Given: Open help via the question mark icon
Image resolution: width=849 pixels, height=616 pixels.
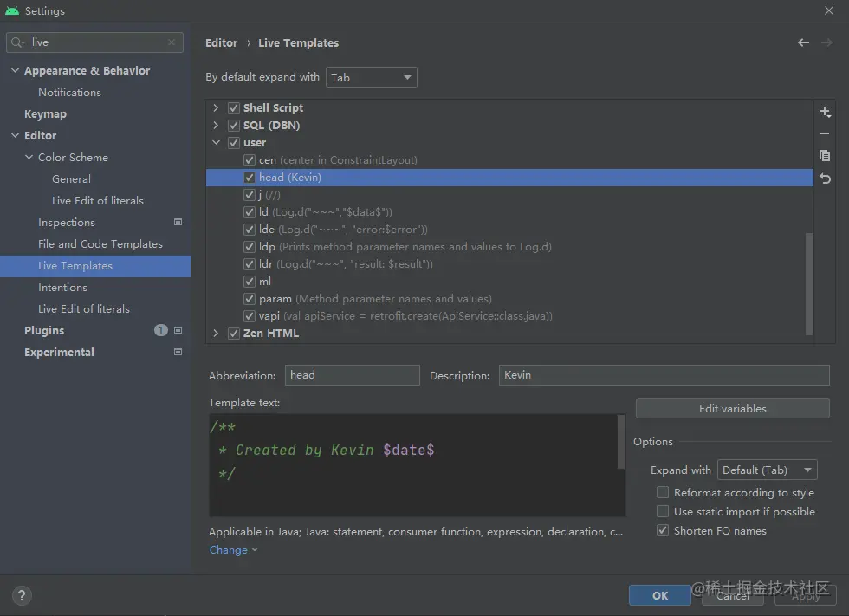Looking at the screenshot, I should coord(21,595).
